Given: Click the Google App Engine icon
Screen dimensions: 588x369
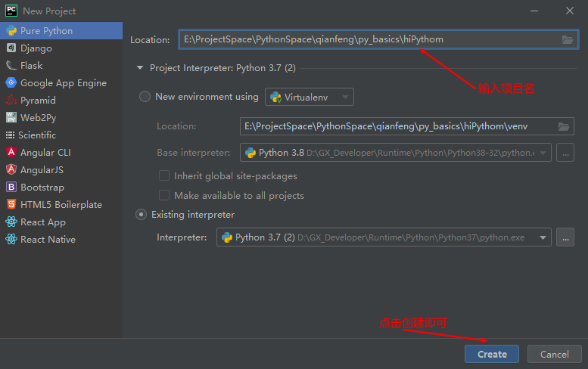Looking at the screenshot, I should click(x=11, y=82).
